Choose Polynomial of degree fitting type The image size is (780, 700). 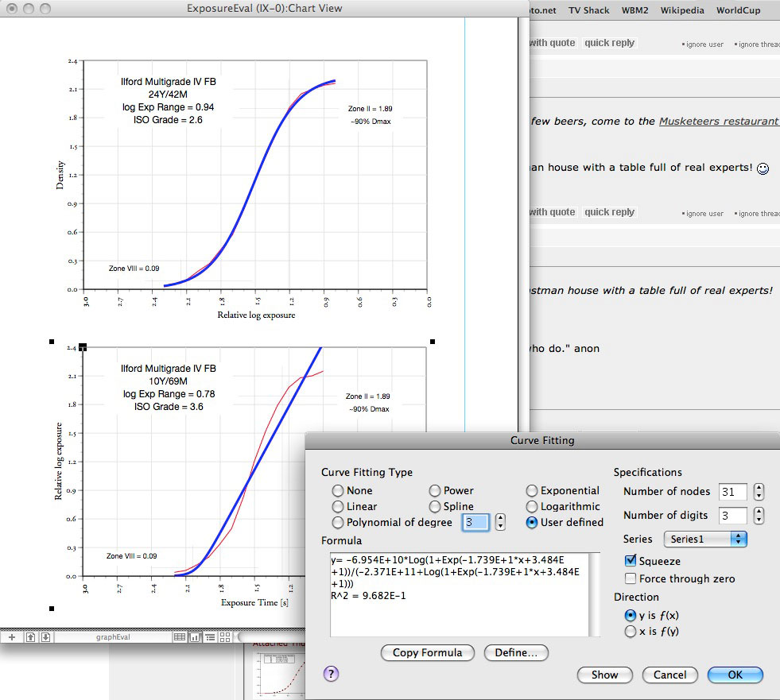pos(338,523)
